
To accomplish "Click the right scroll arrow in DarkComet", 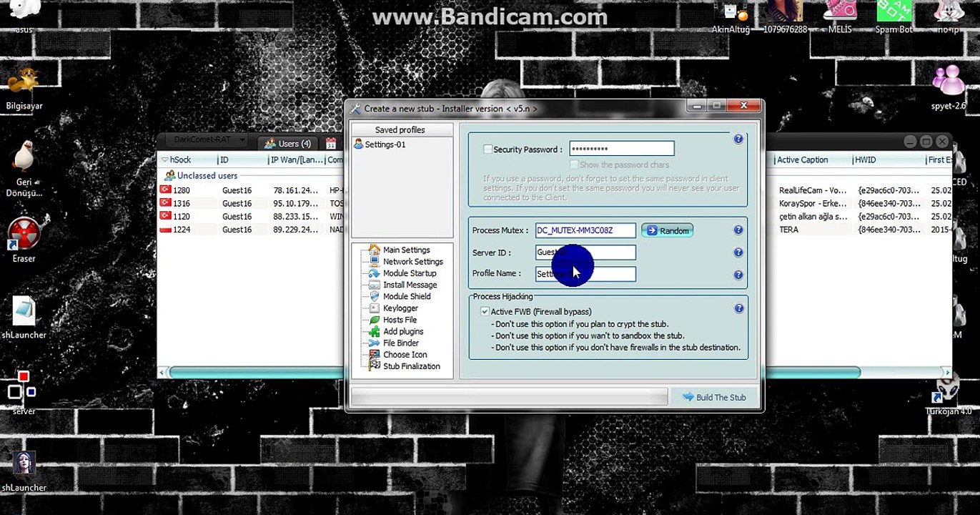I will click(x=947, y=373).
